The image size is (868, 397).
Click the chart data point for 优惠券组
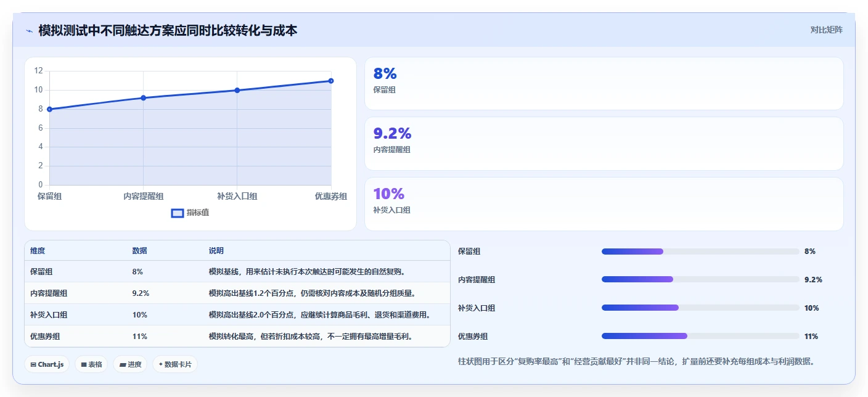(331, 81)
